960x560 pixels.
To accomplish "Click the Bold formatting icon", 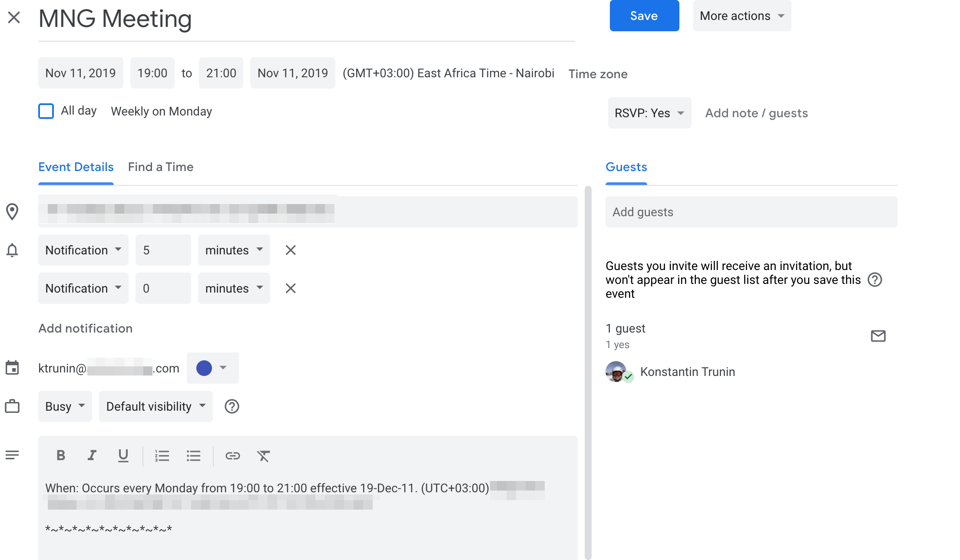I will pyautogui.click(x=61, y=455).
